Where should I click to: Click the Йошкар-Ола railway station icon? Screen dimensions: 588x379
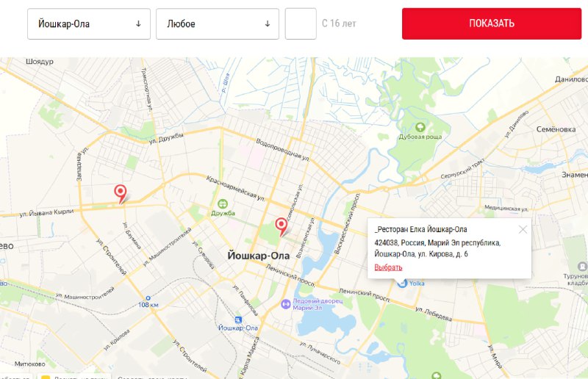pyautogui.click(x=238, y=320)
